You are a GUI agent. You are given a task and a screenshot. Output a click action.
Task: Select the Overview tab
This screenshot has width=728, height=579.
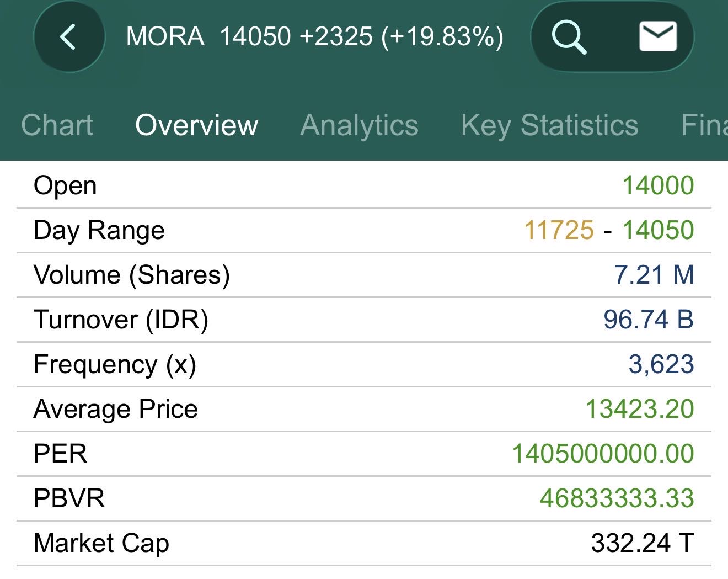pyautogui.click(x=196, y=125)
